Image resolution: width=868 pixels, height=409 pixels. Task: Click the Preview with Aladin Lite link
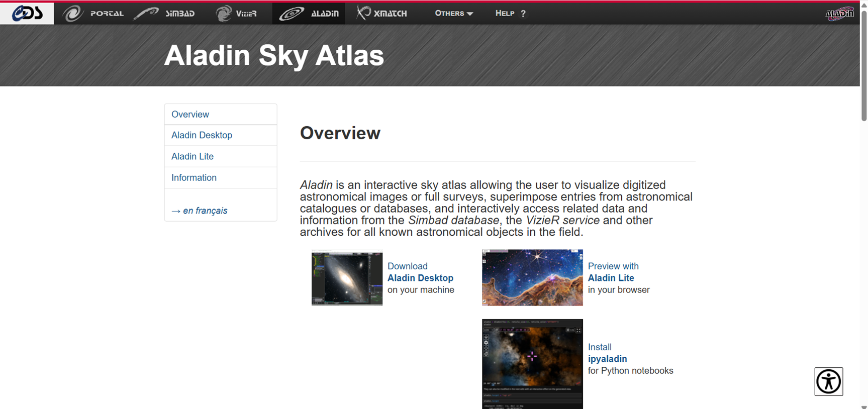pyautogui.click(x=613, y=272)
